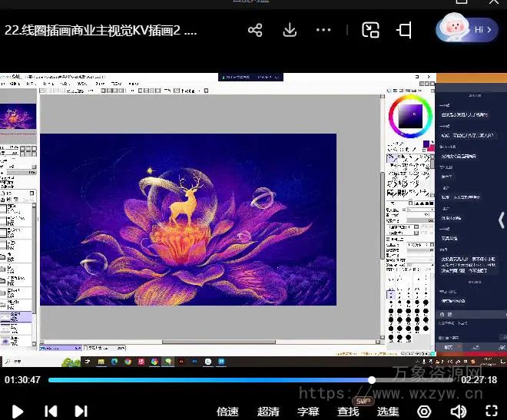The height and width of the screenshot is (420, 507).
Task: Skip to the next video
Action: pyautogui.click(x=81, y=411)
